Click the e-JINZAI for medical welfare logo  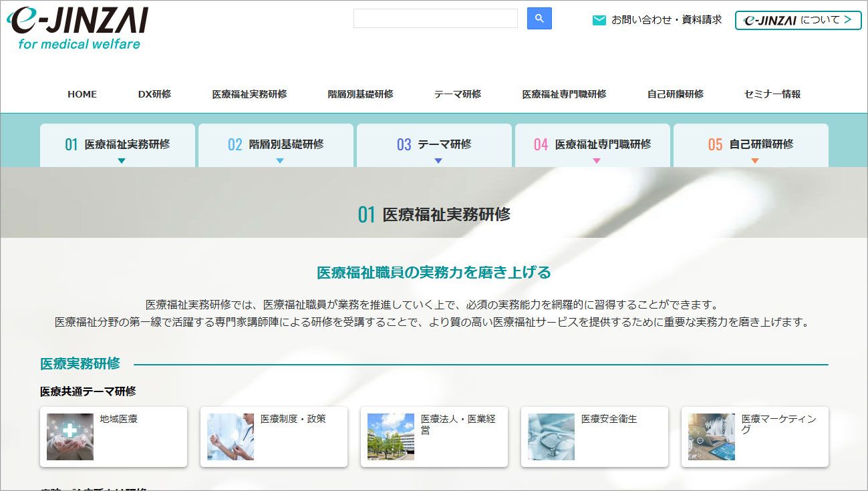coord(77,27)
